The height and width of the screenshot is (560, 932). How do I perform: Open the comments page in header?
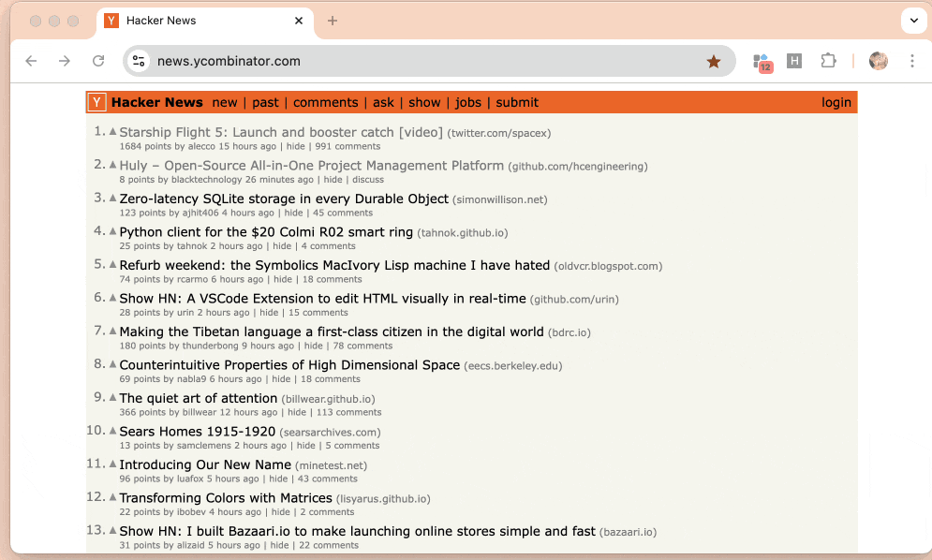(326, 102)
